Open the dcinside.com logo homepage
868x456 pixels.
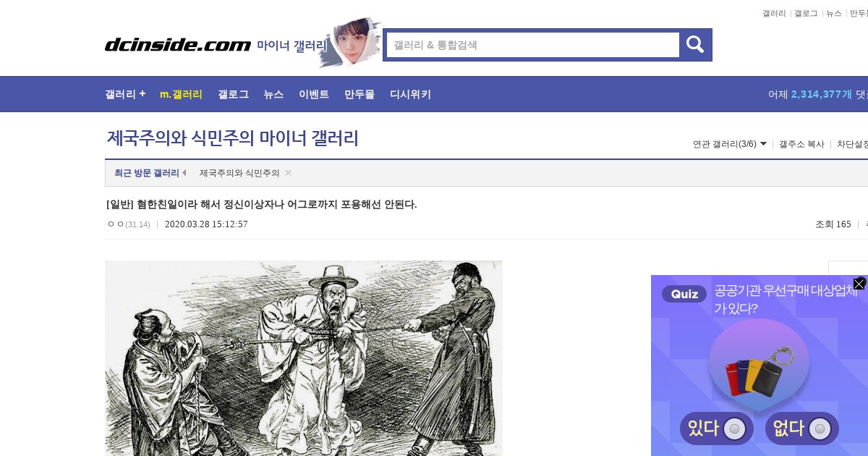click(x=178, y=45)
